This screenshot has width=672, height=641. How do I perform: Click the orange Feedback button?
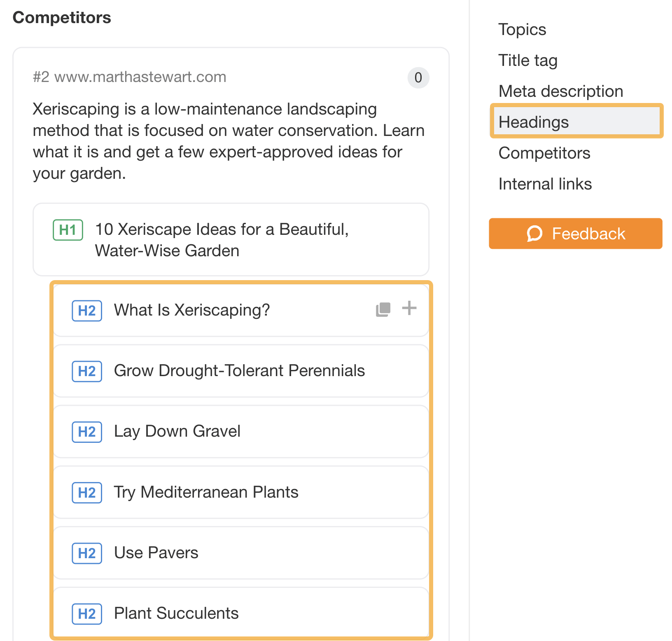point(575,234)
